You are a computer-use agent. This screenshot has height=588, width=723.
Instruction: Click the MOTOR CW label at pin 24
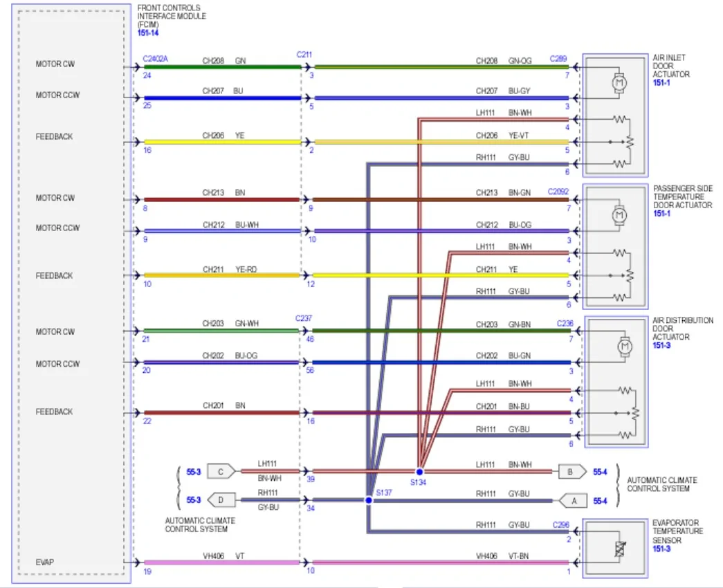click(x=55, y=64)
